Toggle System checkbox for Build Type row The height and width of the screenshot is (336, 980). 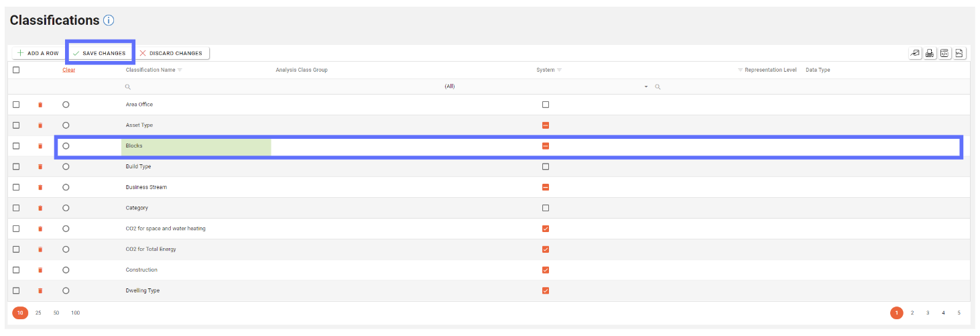(x=546, y=166)
